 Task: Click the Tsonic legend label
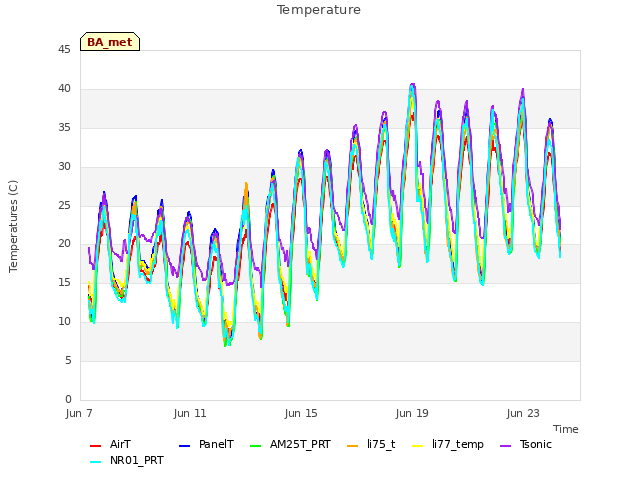click(536, 444)
